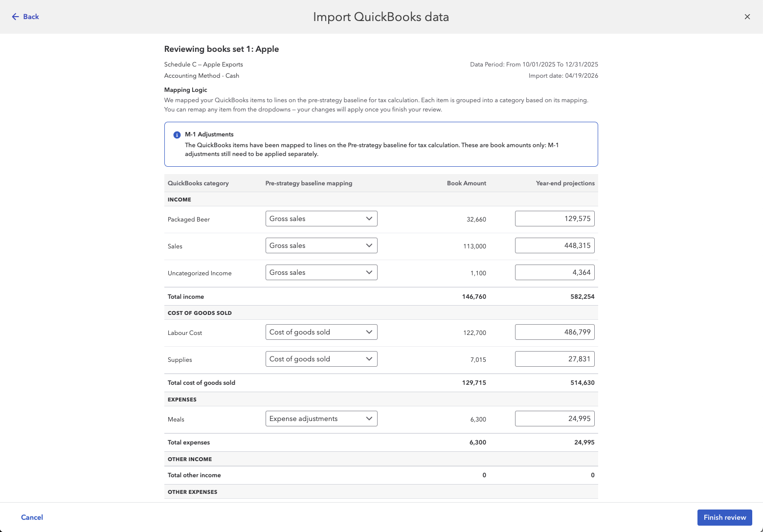Click Packaged Beer book amount 32,660
This screenshot has width=763, height=532.
coord(476,220)
